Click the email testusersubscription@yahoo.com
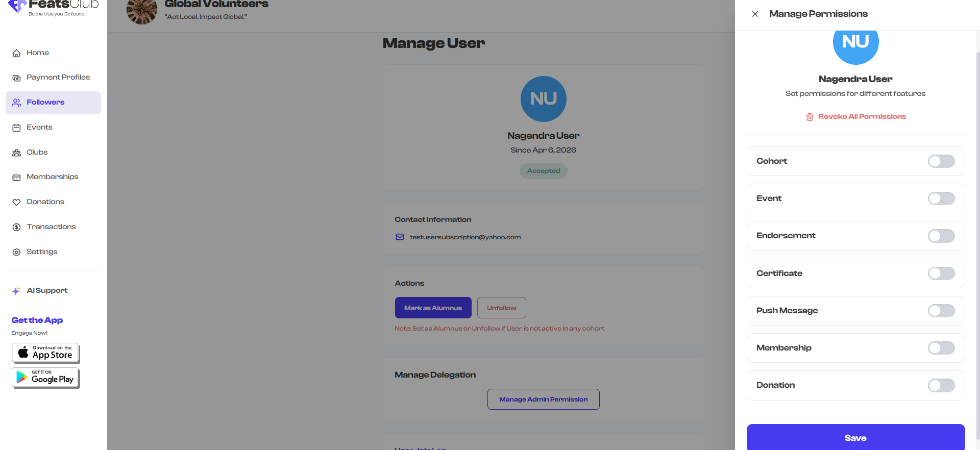 (x=465, y=237)
